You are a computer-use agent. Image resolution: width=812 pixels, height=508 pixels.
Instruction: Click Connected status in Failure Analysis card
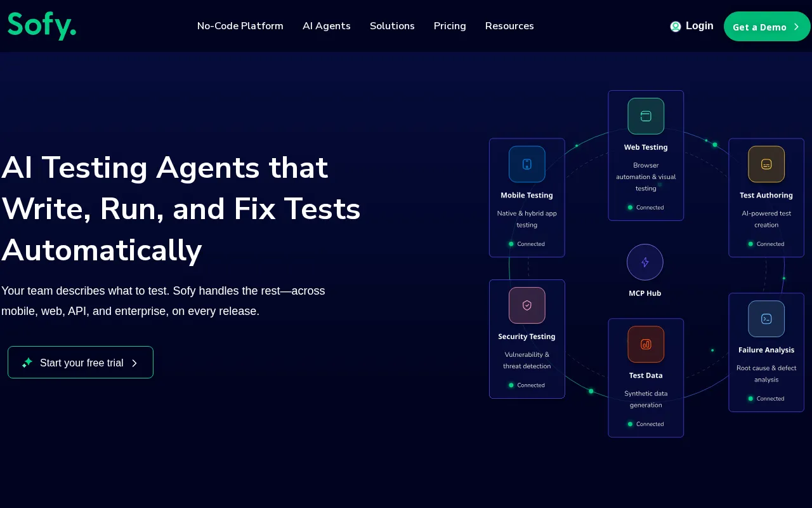pos(766,399)
